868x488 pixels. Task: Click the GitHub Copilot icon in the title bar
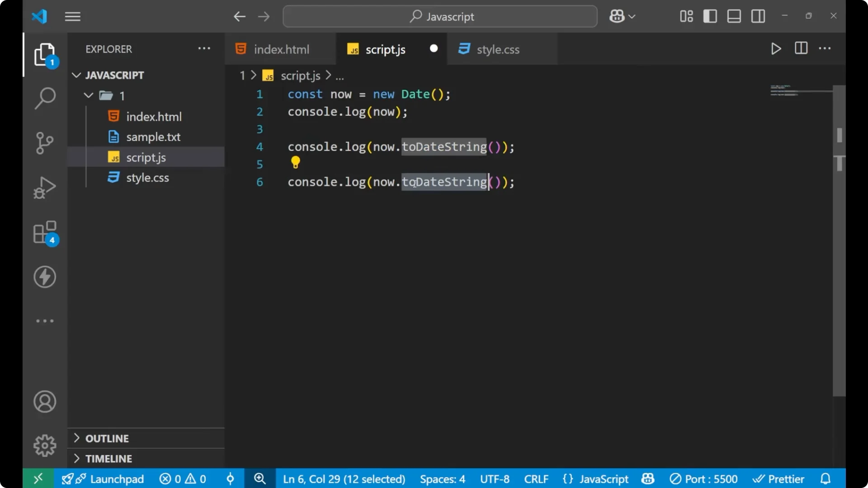click(617, 16)
